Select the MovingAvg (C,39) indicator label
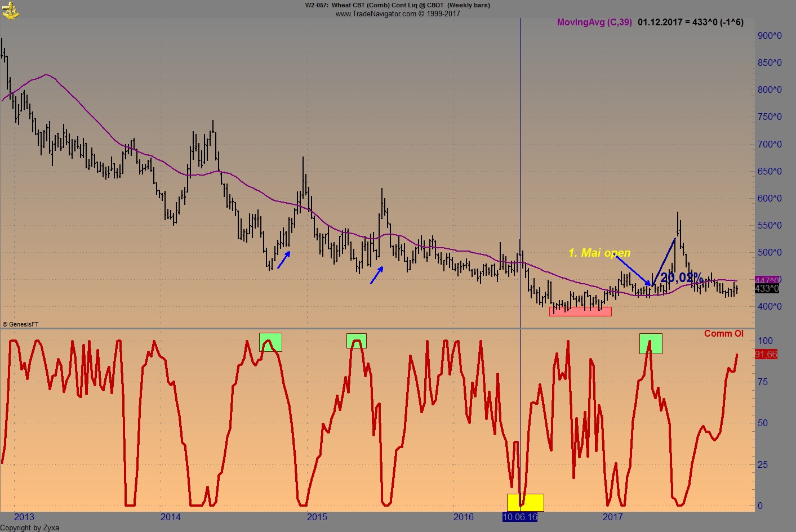The width and height of the screenshot is (796, 532). (x=594, y=23)
